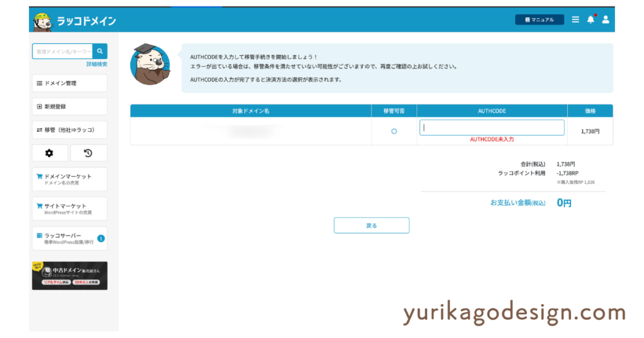Click the 1,738円 price cell
The image size is (644, 338).
point(590,131)
